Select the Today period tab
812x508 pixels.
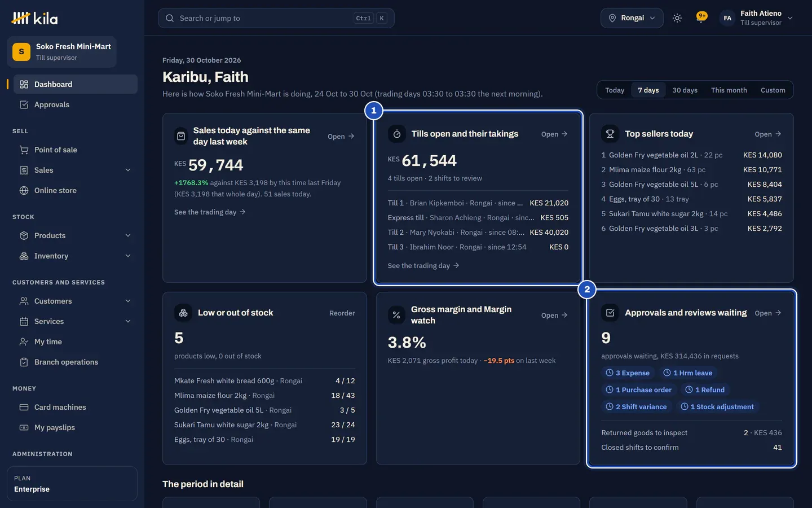[x=615, y=90]
